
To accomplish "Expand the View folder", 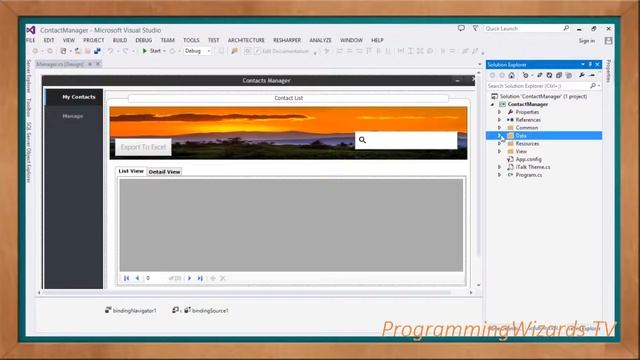I will 499,151.
